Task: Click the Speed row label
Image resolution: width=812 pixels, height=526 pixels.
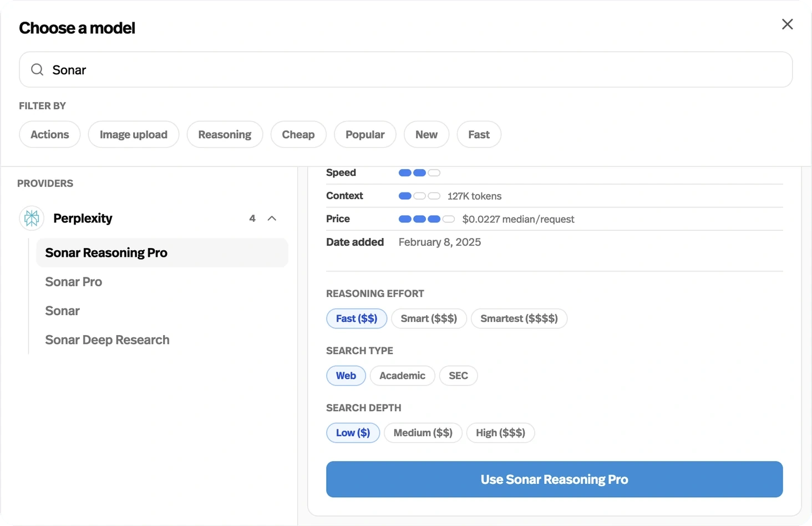Action: 341,173
